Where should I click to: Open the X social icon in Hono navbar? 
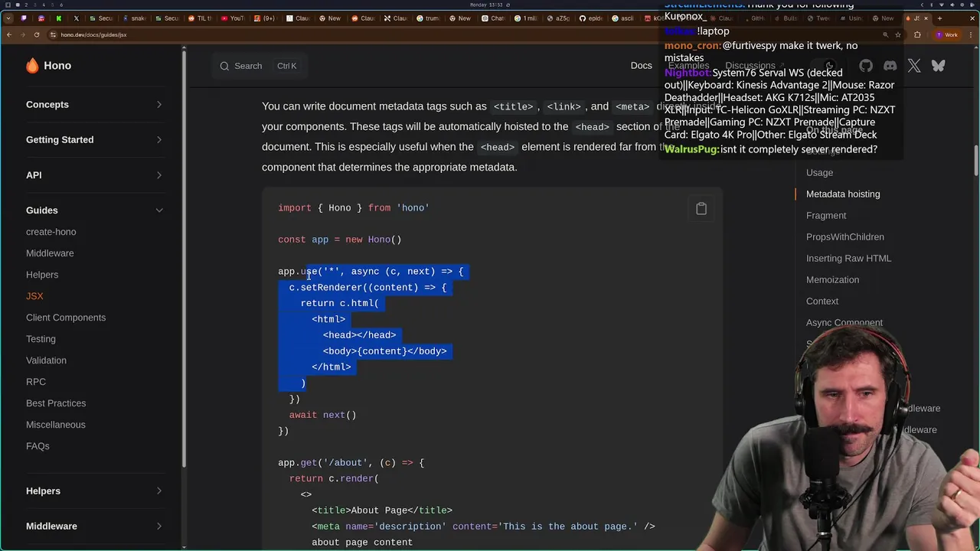tap(914, 66)
